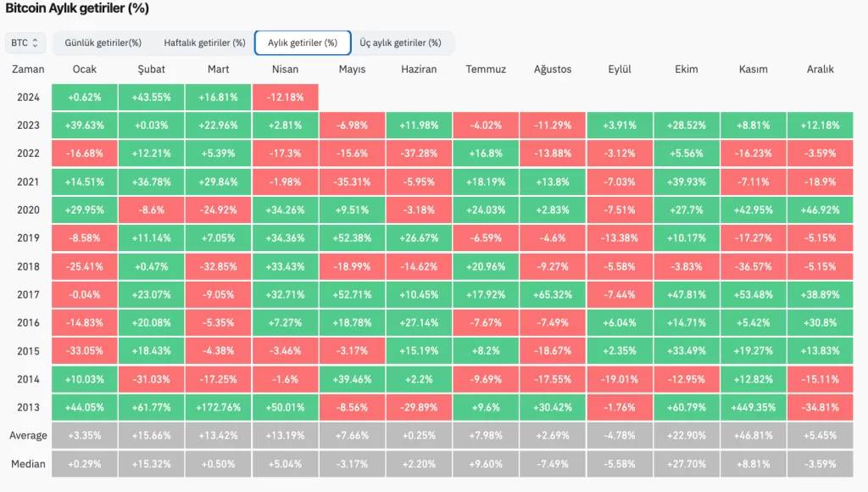Switch to Haftalık getiriler (%) tab

(204, 42)
